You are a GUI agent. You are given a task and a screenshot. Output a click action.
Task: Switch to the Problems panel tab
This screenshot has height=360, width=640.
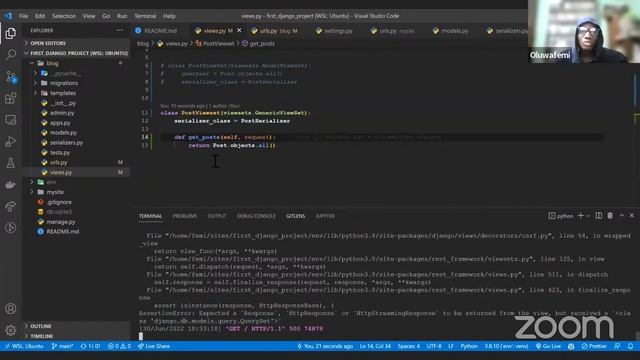pyautogui.click(x=184, y=216)
